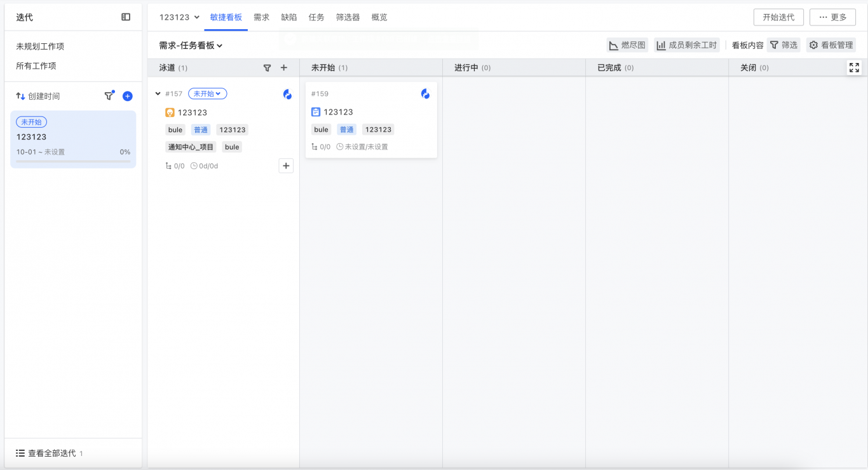Click the bule tag on card #159
Screen dimensions: 868x470
point(322,130)
